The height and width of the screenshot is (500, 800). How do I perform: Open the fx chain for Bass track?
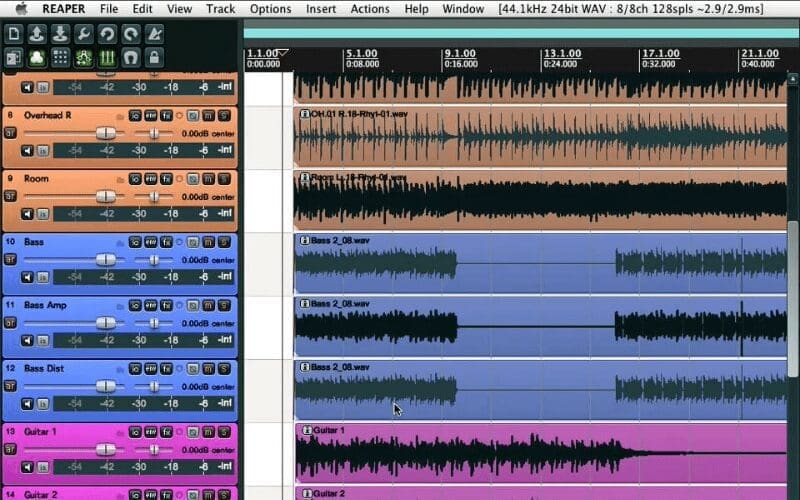[x=166, y=242]
